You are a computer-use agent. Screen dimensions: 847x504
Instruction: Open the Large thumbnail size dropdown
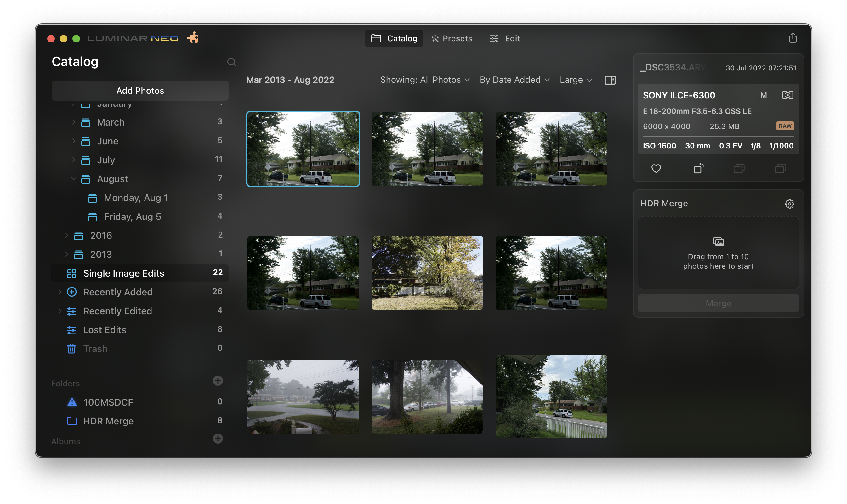(576, 80)
